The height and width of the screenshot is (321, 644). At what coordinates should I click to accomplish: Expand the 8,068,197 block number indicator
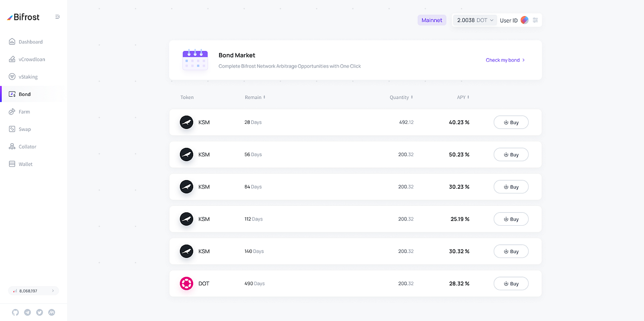(34, 291)
